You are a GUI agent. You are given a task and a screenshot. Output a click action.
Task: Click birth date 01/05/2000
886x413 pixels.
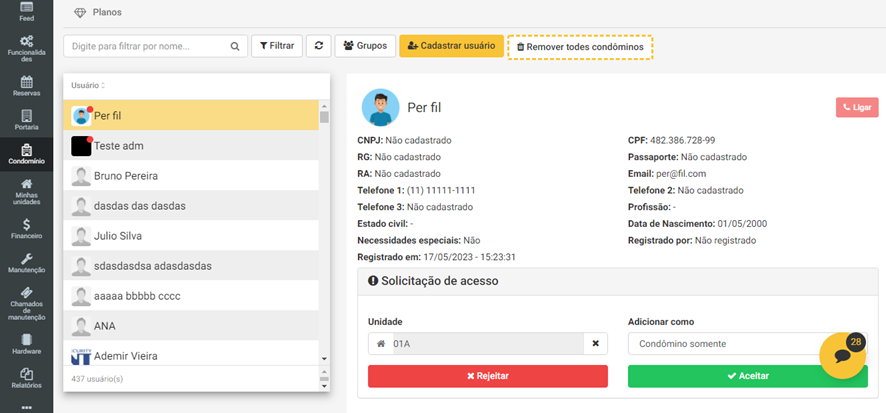742,224
